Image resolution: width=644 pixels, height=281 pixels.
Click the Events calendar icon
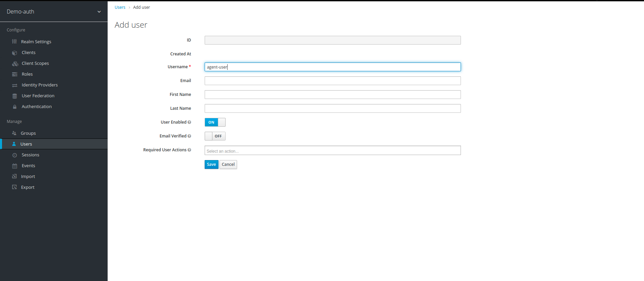[14, 166]
